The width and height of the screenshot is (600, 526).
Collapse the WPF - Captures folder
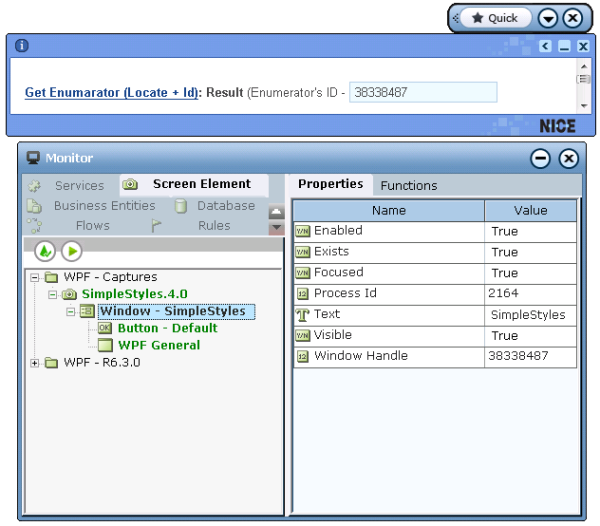(x=34, y=277)
